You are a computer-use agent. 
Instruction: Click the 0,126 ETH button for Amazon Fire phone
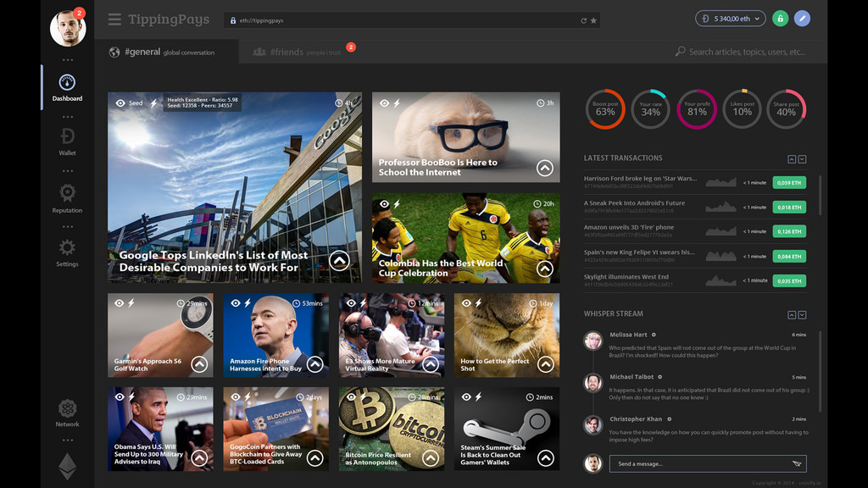pyautogui.click(x=789, y=231)
